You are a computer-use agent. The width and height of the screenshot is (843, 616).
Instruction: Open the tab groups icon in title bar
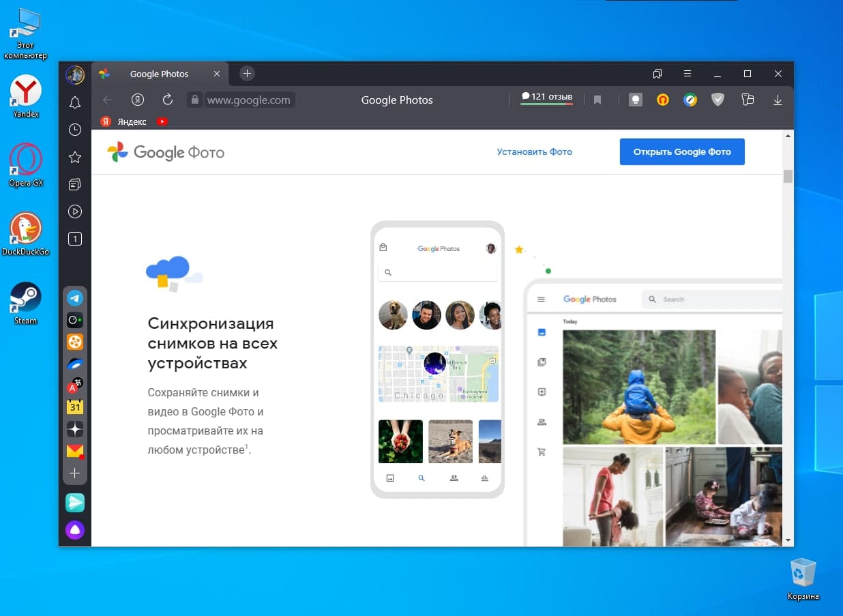[x=657, y=74]
